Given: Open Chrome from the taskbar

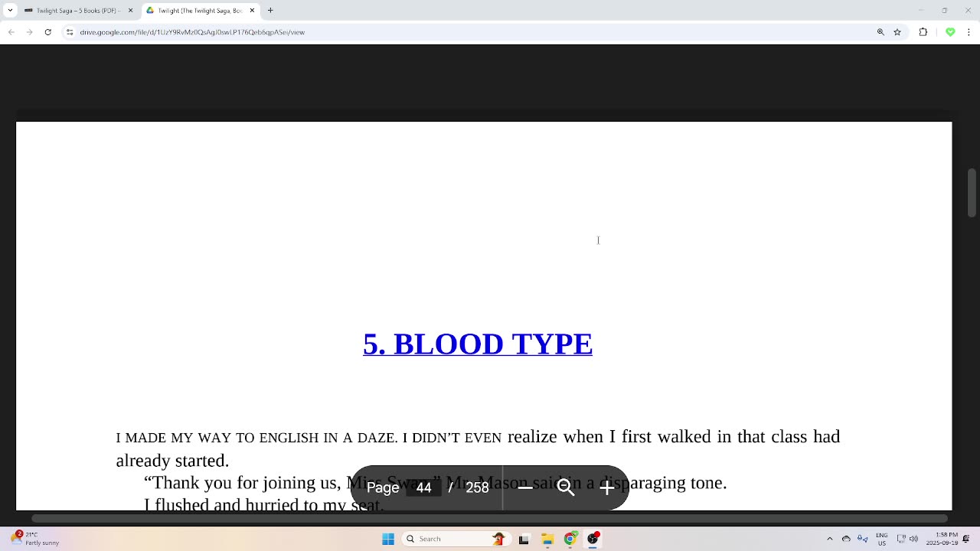Looking at the screenshot, I should 570,539.
